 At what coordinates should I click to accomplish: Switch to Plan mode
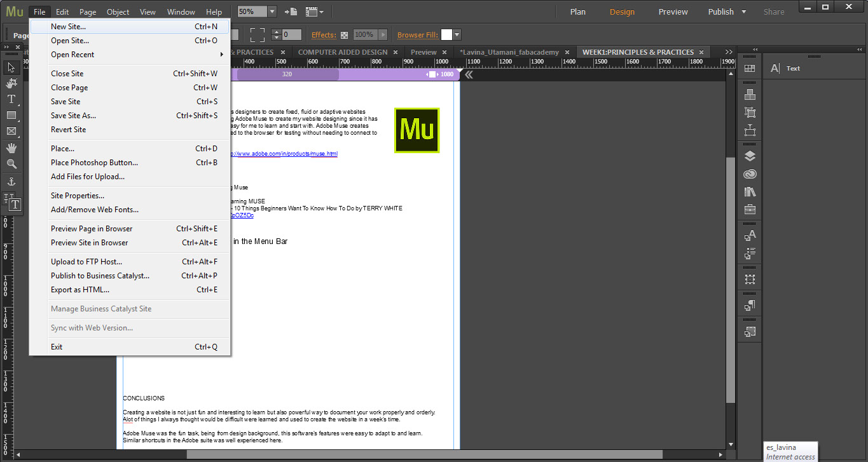(578, 11)
